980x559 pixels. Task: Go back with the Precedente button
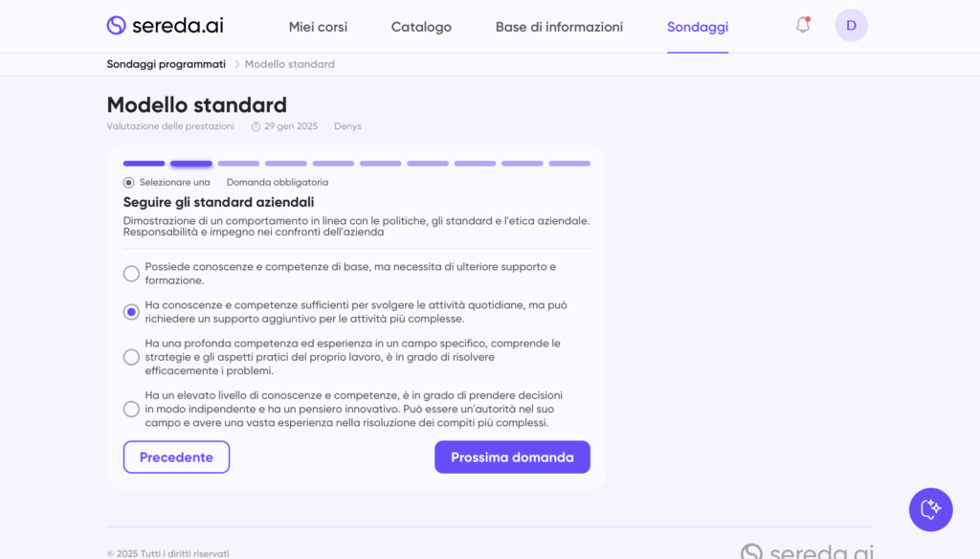176,458
